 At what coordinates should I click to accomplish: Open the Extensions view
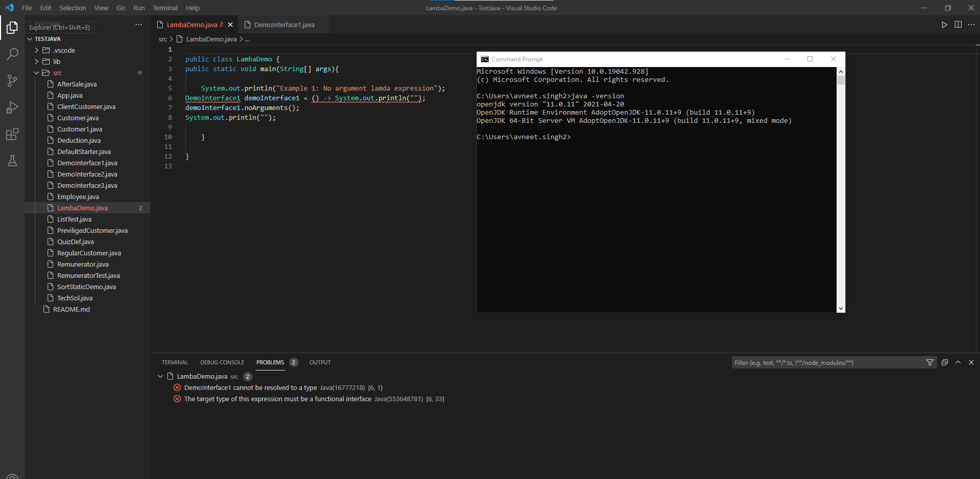tap(12, 134)
